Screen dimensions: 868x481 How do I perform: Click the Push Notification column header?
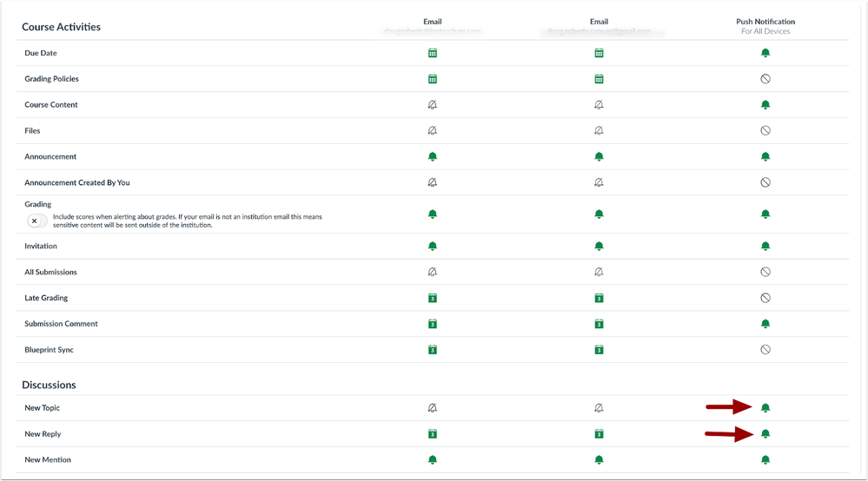coord(765,22)
